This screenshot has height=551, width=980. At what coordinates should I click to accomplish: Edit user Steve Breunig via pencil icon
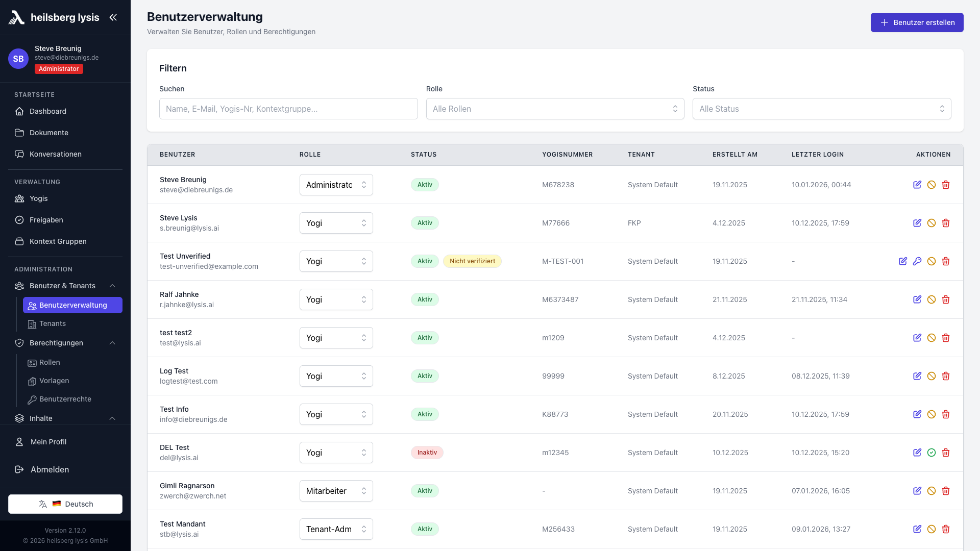[917, 185]
